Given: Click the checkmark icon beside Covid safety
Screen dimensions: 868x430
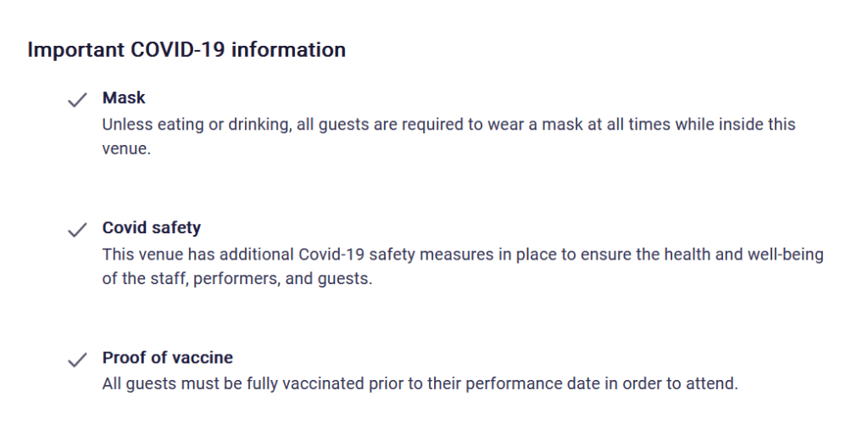Looking at the screenshot, I should 77,230.
